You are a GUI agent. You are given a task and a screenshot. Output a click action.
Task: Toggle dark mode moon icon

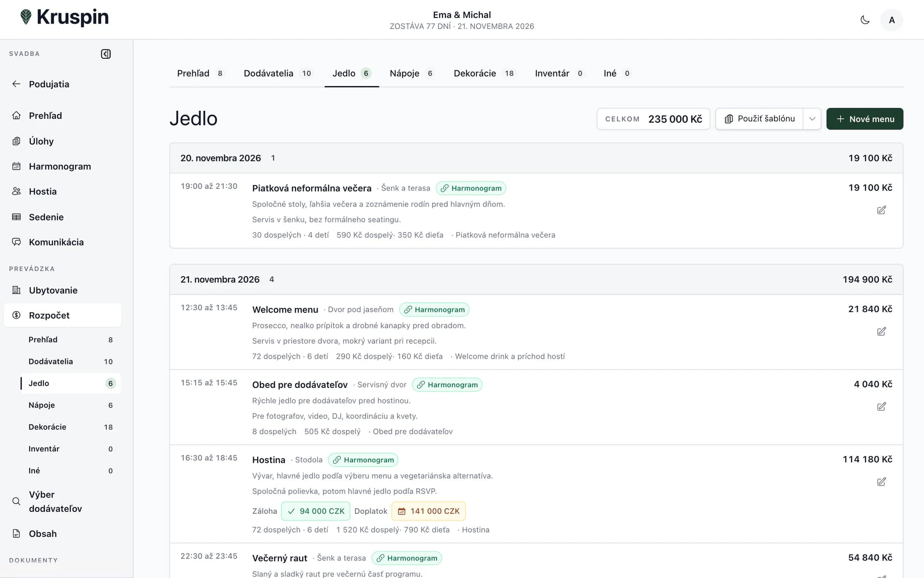click(865, 20)
